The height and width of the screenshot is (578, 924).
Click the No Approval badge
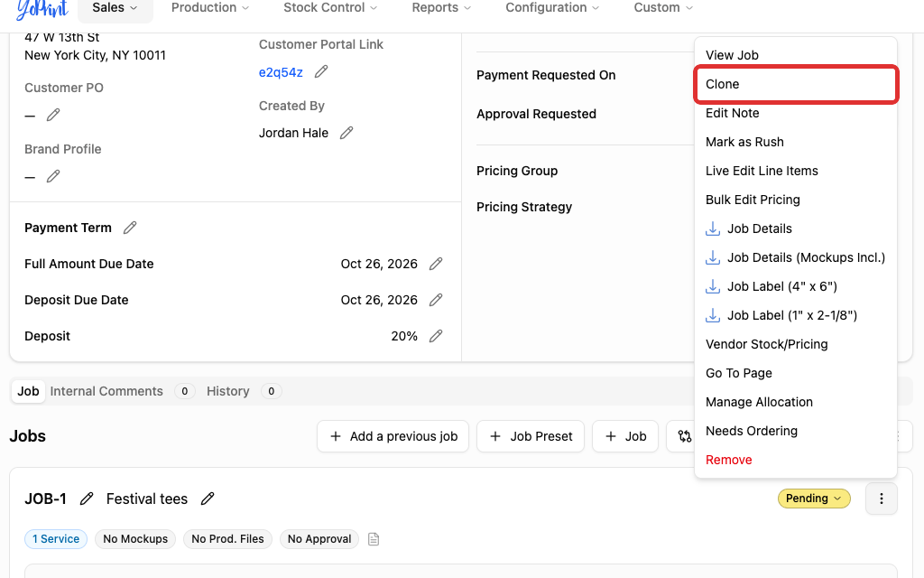point(319,539)
